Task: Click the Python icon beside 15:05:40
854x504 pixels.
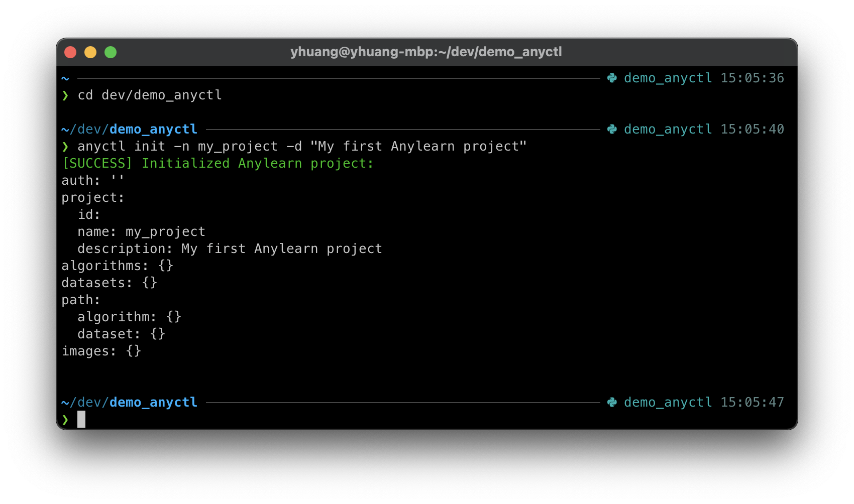Action: pos(612,129)
